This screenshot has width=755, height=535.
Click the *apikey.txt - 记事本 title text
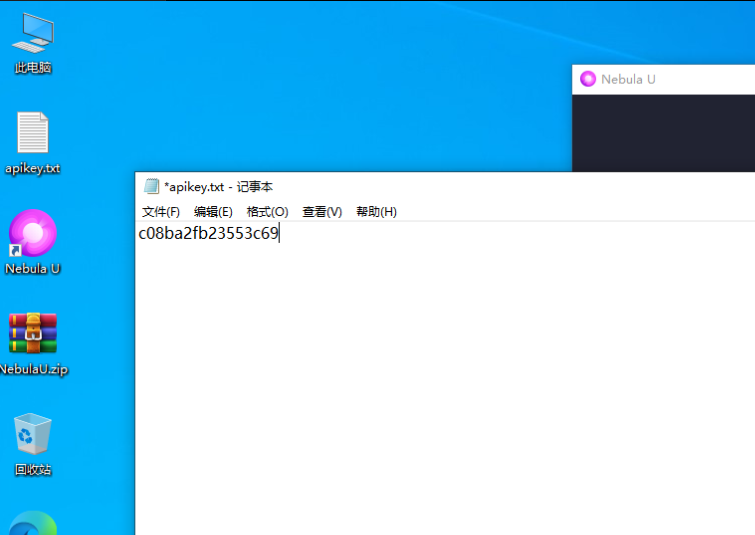(219, 187)
